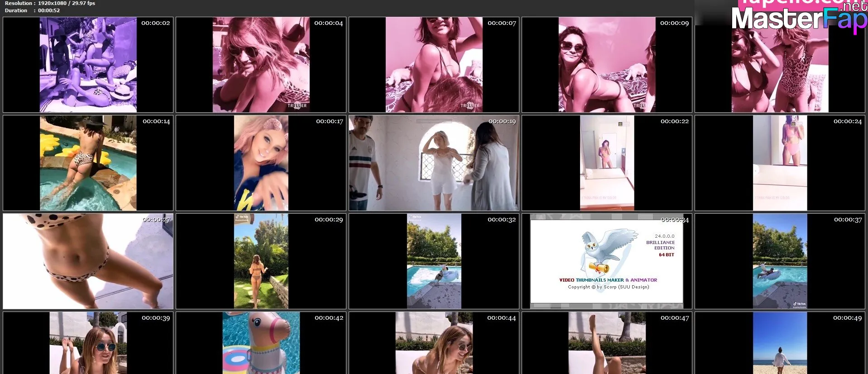
Task: Click the mirror thumbnail at 00:00:22
Action: click(x=607, y=163)
